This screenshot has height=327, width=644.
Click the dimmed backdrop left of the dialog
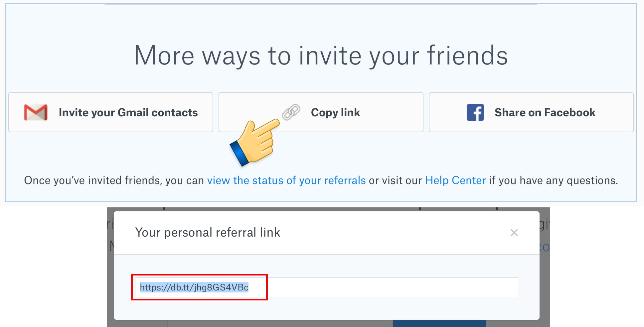click(110, 282)
